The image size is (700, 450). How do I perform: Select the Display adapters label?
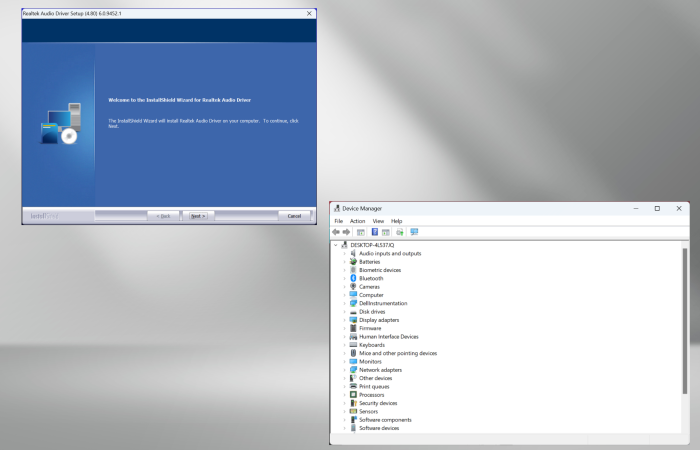click(x=379, y=320)
